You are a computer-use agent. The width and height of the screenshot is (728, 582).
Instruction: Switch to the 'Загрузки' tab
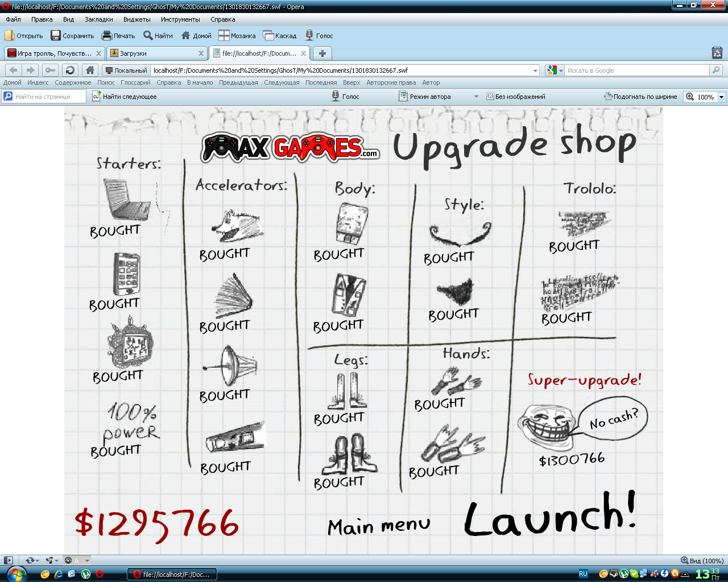154,53
